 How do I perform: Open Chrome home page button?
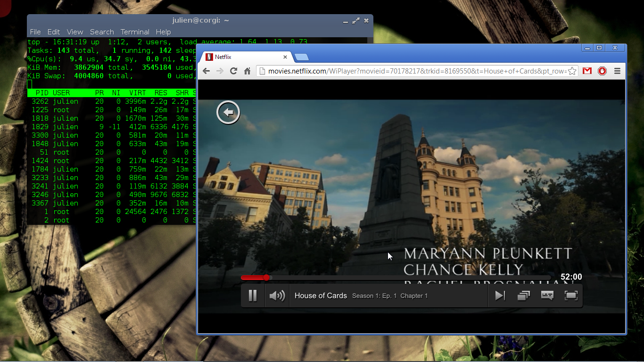click(x=247, y=71)
